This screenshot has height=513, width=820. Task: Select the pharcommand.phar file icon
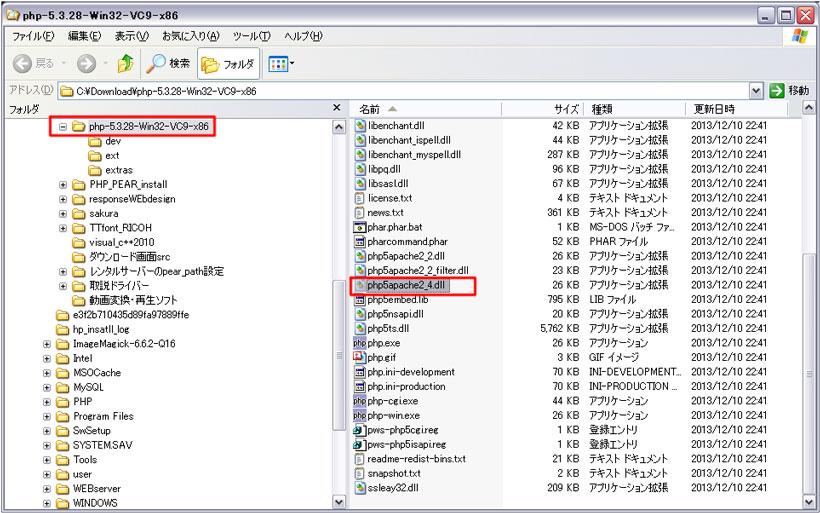[x=360, y=242]
